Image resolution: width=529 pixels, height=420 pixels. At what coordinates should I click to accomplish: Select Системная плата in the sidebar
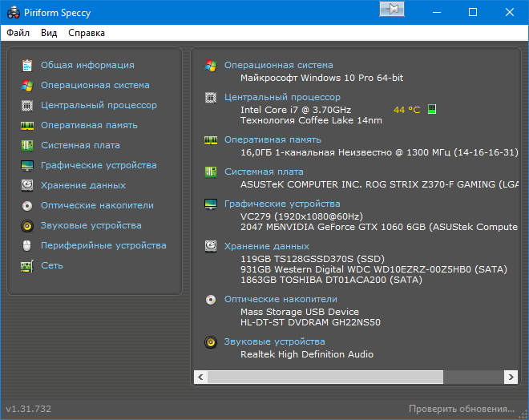(80, 145)
